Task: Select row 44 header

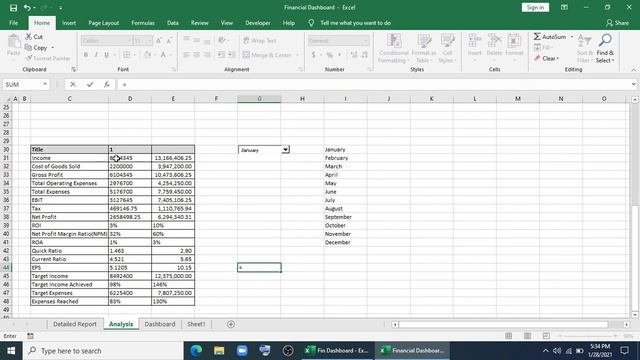Action: pyautogui.click(x=6, y=268)
